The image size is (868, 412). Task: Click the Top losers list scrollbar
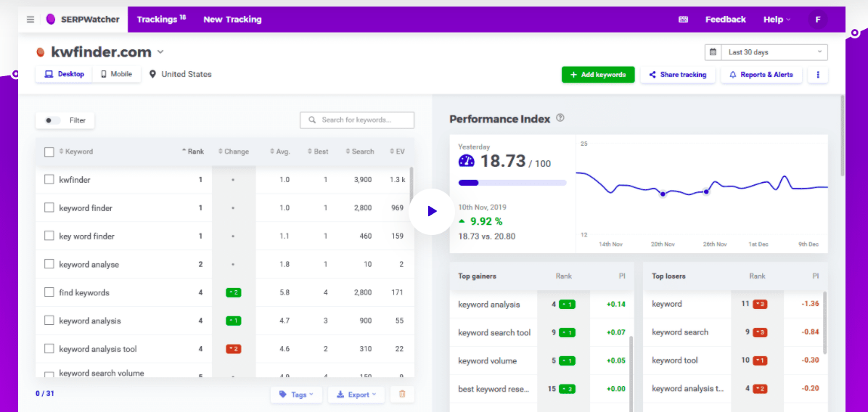point(825,322)
